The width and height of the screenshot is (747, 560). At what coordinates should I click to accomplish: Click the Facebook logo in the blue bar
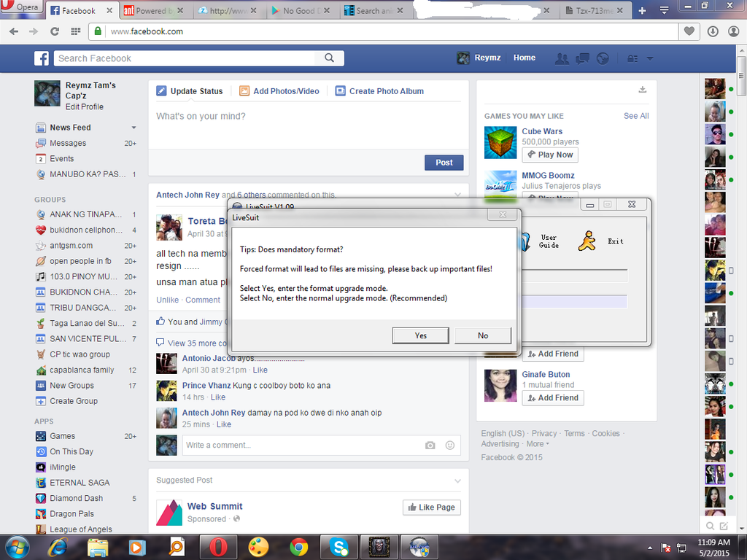[42, 58]
